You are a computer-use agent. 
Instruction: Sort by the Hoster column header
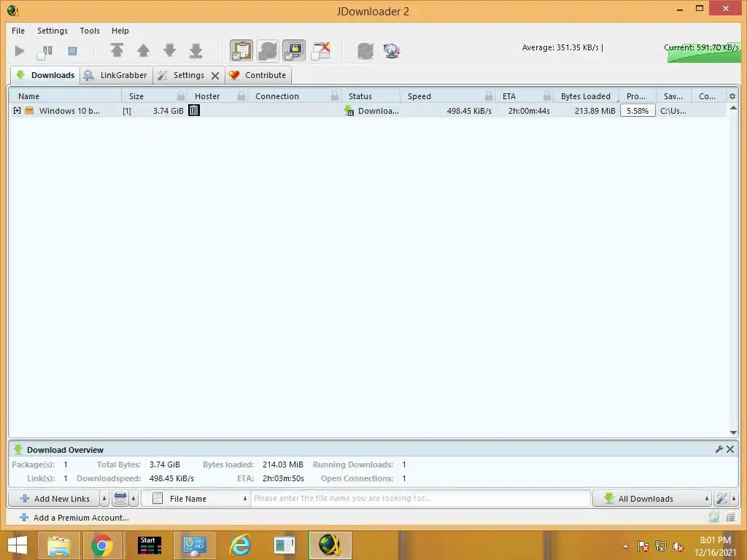[207, 96]
